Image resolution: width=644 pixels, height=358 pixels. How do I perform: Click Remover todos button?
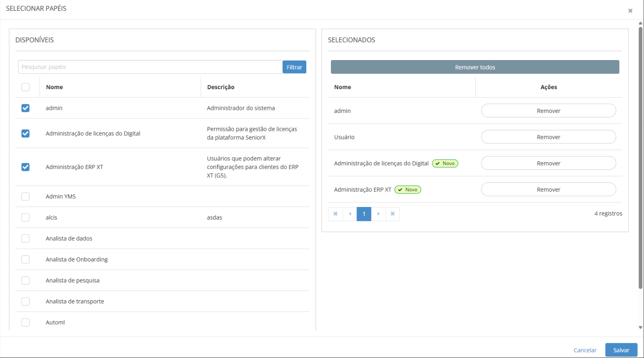pyautogui.click(x=475, y=67)
